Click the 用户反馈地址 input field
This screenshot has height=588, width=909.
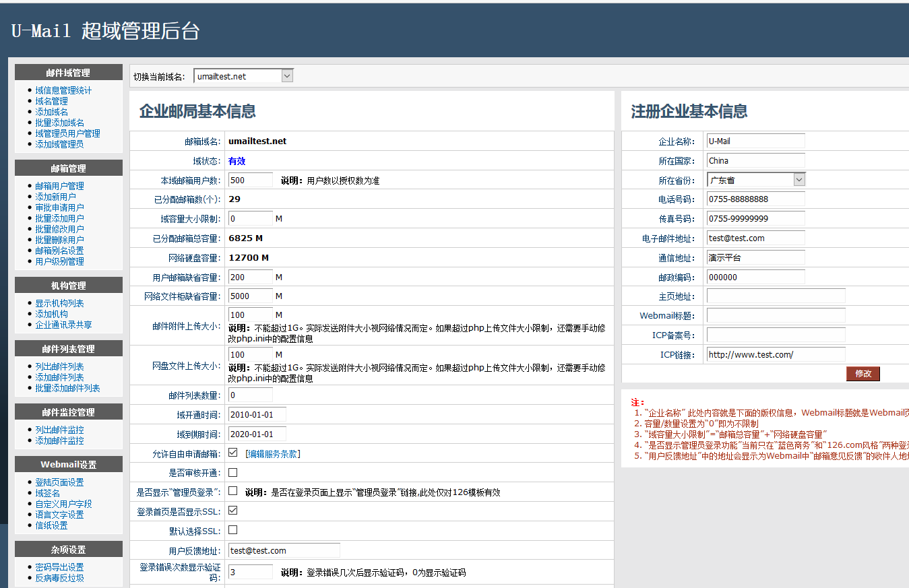[x=283, y=550]
